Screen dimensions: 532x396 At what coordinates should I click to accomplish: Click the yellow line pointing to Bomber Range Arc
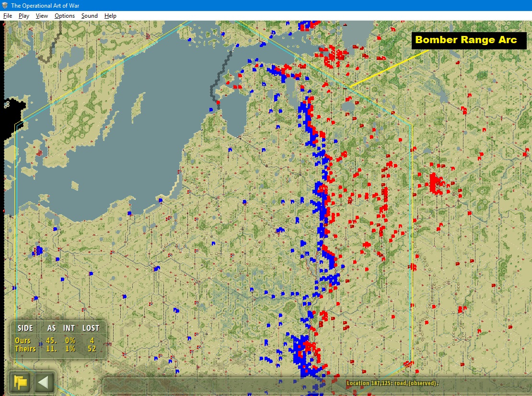pos(388,69)
